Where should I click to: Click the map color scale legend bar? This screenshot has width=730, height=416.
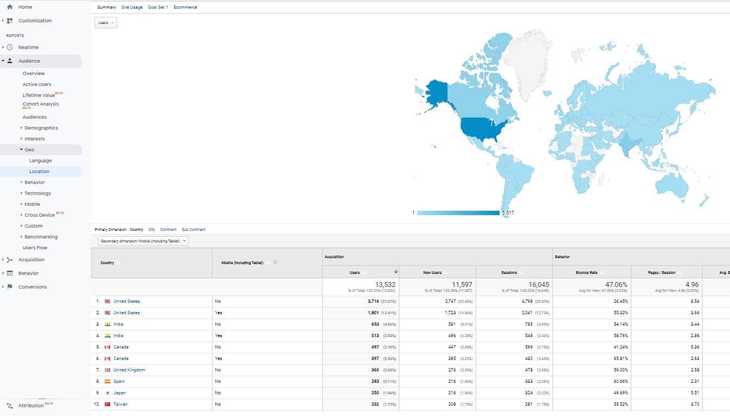click(458, 212)
